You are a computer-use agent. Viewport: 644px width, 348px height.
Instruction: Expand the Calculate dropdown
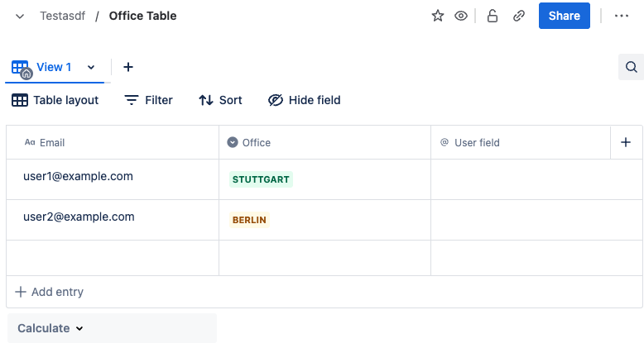51,328
